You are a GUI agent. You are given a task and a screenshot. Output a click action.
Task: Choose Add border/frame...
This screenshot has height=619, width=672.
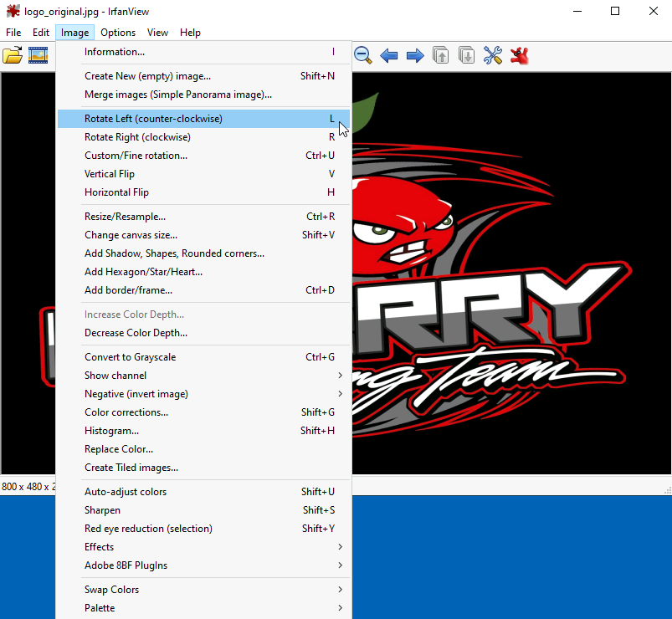203,290
